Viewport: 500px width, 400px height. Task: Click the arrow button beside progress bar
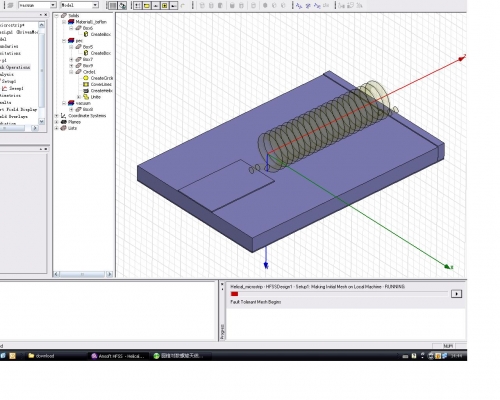pos(456,294)
